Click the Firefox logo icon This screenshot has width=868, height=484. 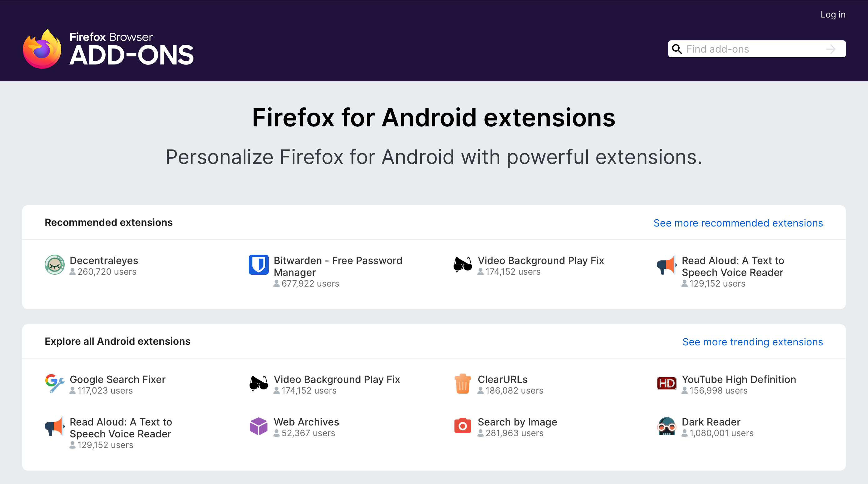pyautogui.click(x=42, y=49)
